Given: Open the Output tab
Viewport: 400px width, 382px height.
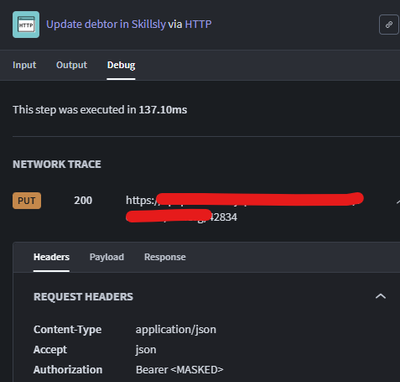Looking at the screenshot, I should [x=72, y=65].
